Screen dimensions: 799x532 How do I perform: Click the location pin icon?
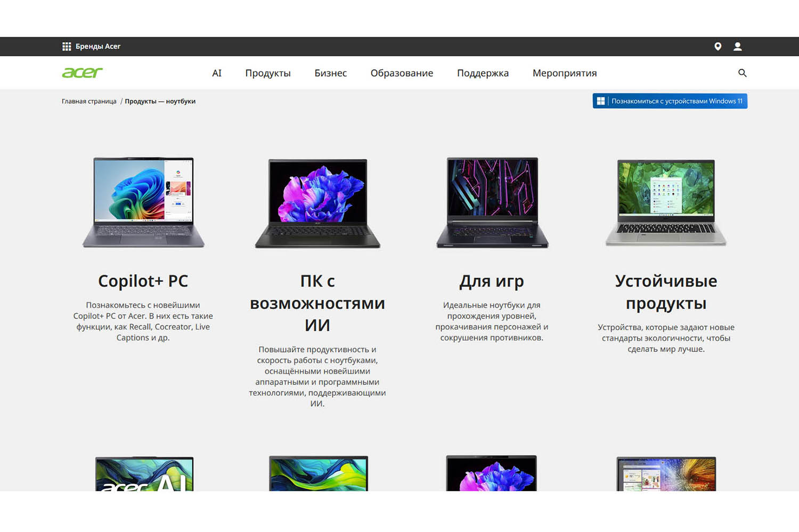[x=718, y=46]
